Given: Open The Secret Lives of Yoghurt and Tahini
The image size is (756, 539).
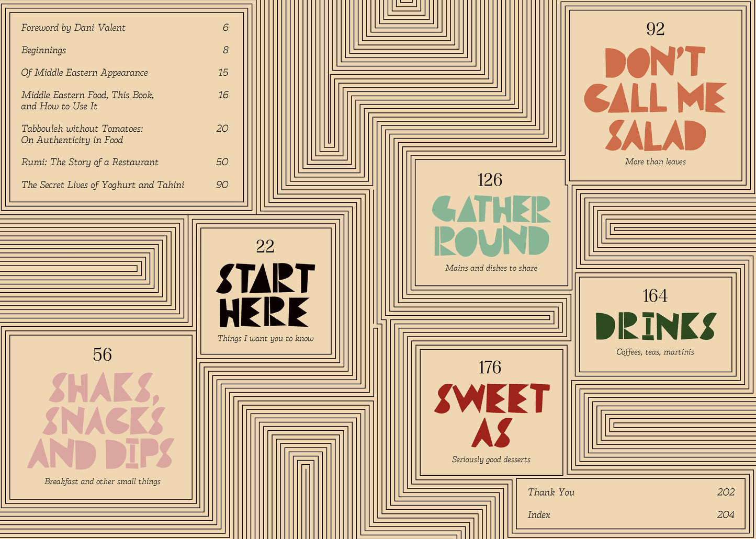Looking at the screenshot, I should [125, 185].
